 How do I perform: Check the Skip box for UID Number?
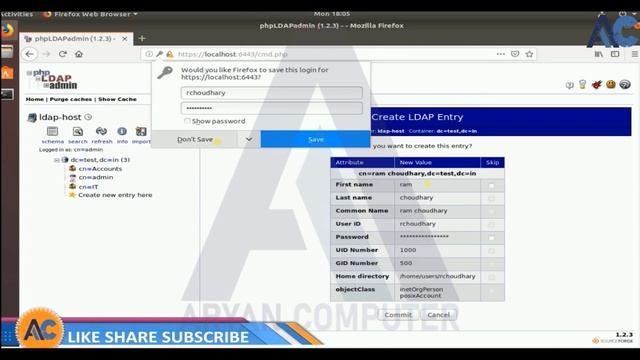pos(491,251)
